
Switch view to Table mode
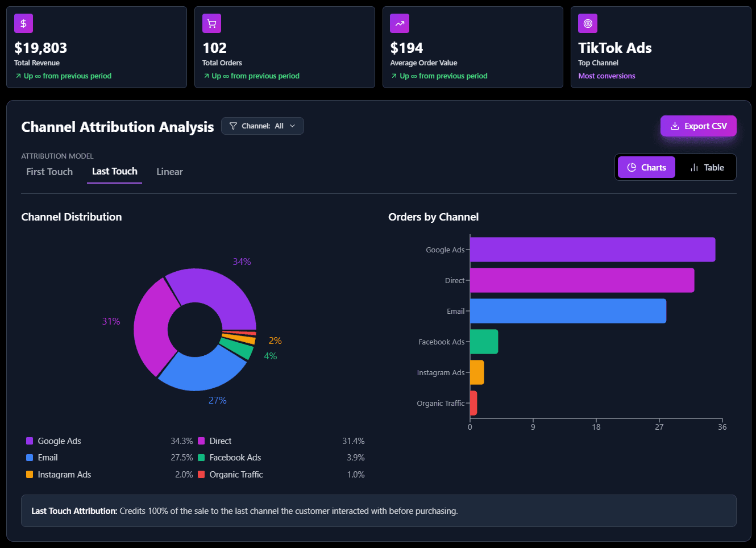click(x=707, y=167)
